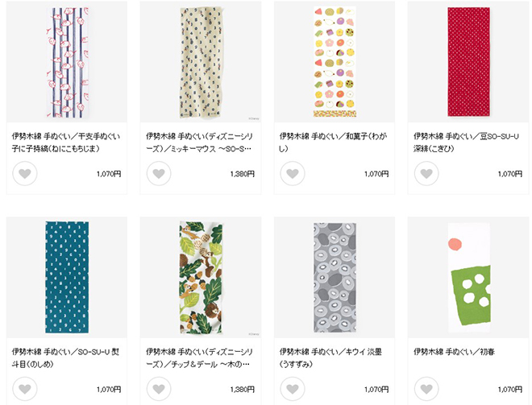
Task: Favorite the 子に子持縞 tenugui with heart icon
Action: click(25, 174)
